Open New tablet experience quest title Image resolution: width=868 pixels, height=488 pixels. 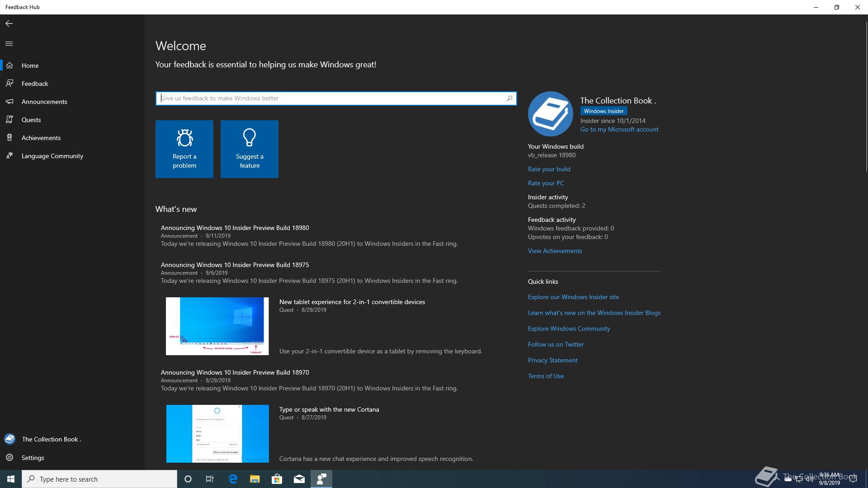coord(352,302)
